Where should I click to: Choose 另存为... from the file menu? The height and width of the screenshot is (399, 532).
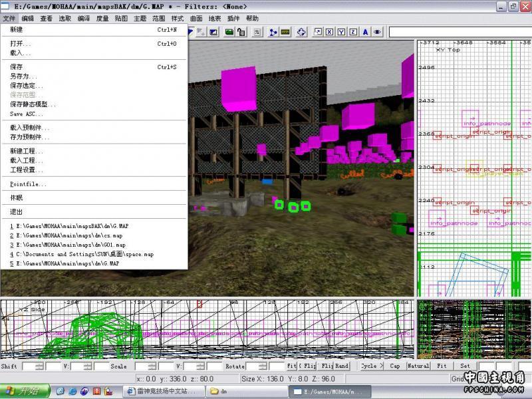94,76
